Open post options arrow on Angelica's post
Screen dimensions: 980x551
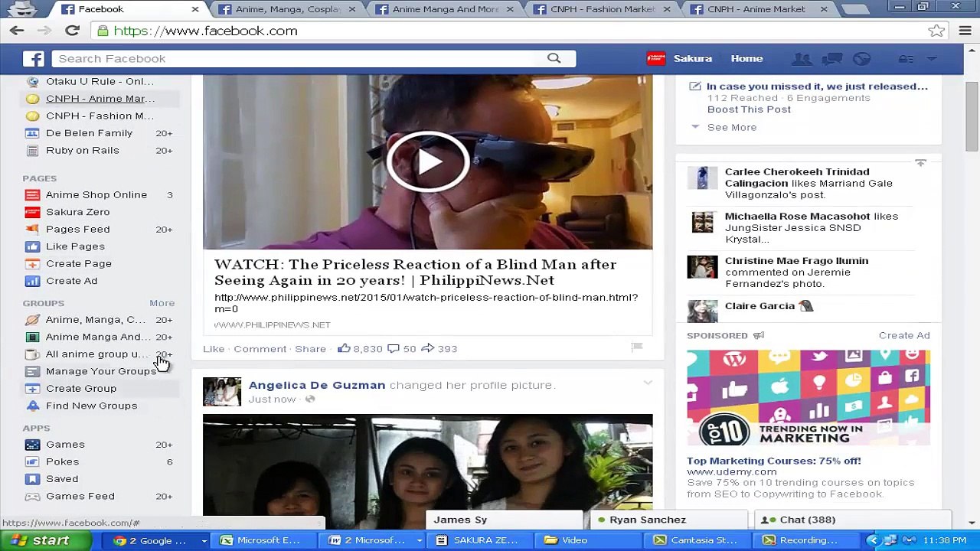point(647,383)
